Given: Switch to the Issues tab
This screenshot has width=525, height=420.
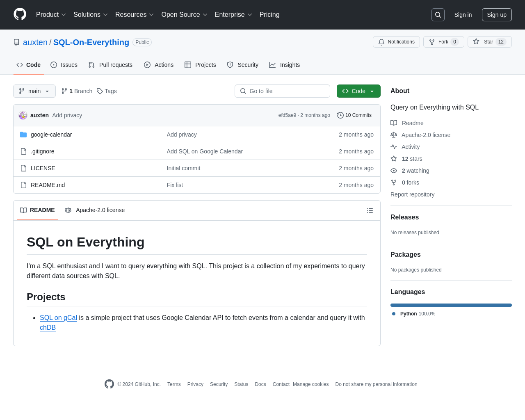Looking at the screenshot, I should [64, 65].
